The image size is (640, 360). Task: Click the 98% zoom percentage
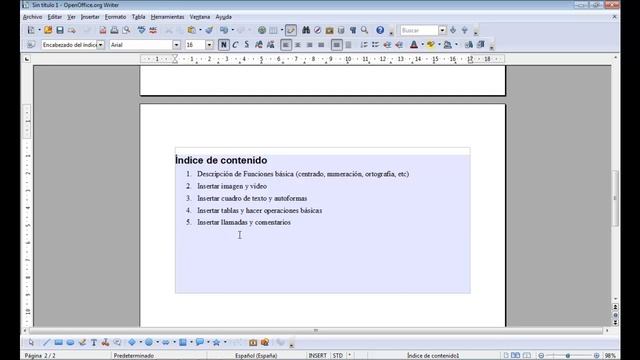pyautogui.click(x=610, y=356)
